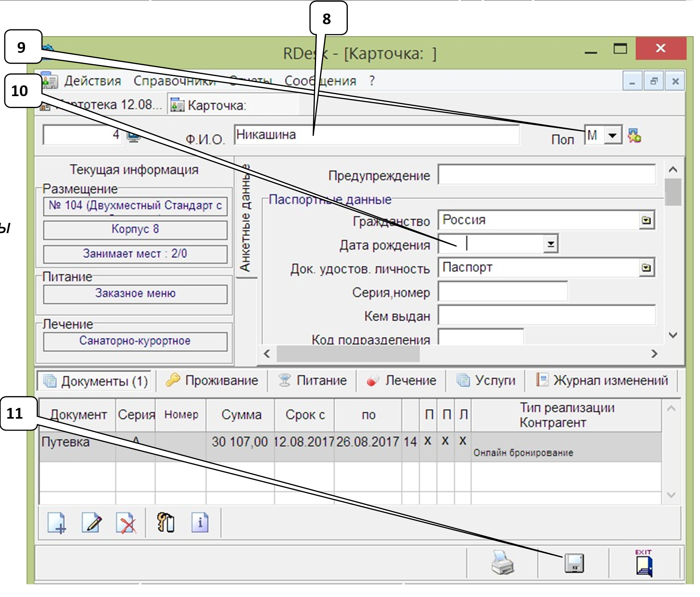Open the Действия menu

tap(92, 81)
